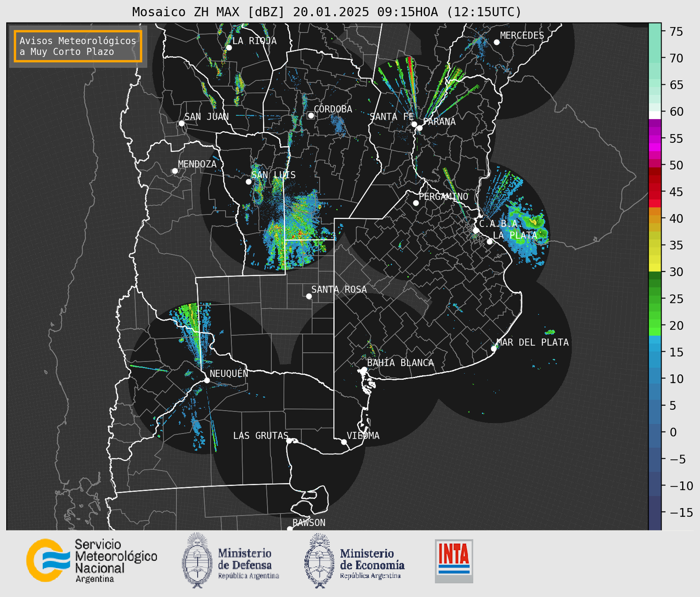Click the red radar spike north of Santa Fe
700x597 pixels.
point(412,79)
